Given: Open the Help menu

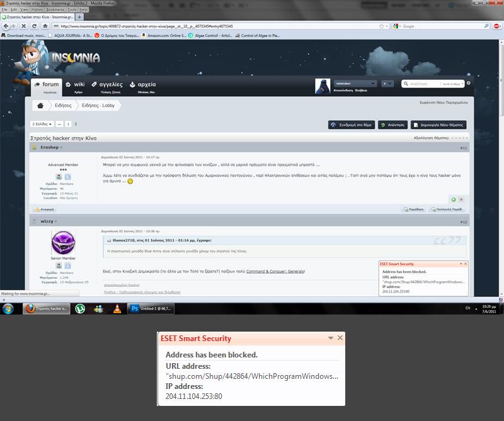Looking at the screenshot, I should click(83, 9).
